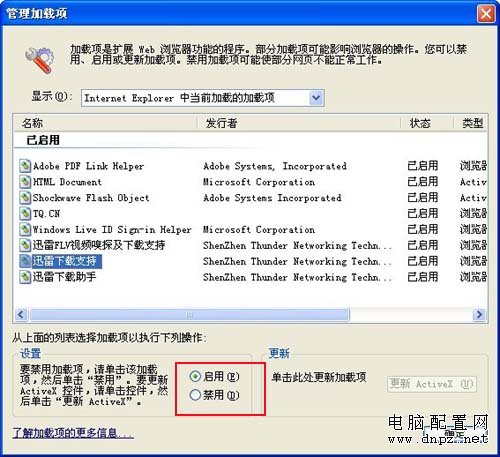This screenshot has width=500, height=457.
Task: Close the 管理加载项 dialog
Action: point(486,14)
